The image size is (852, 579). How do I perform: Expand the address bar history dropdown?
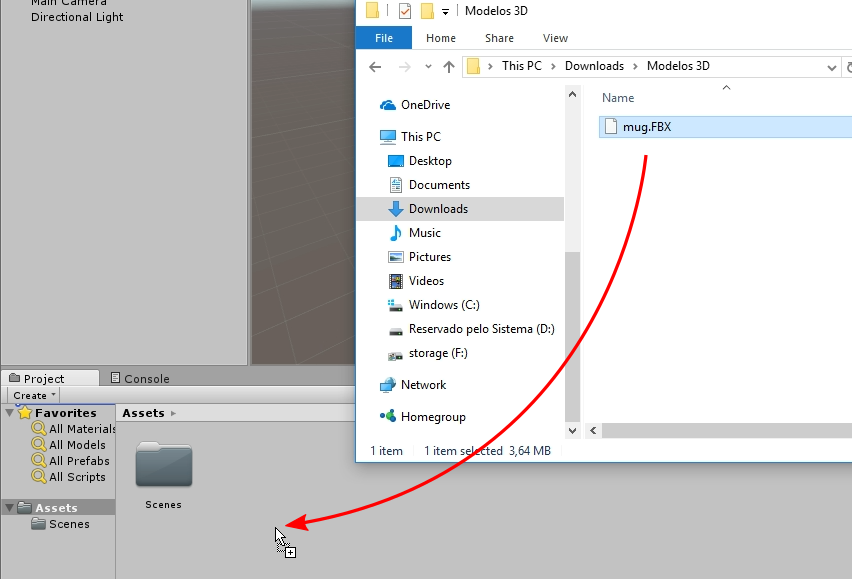831,67
